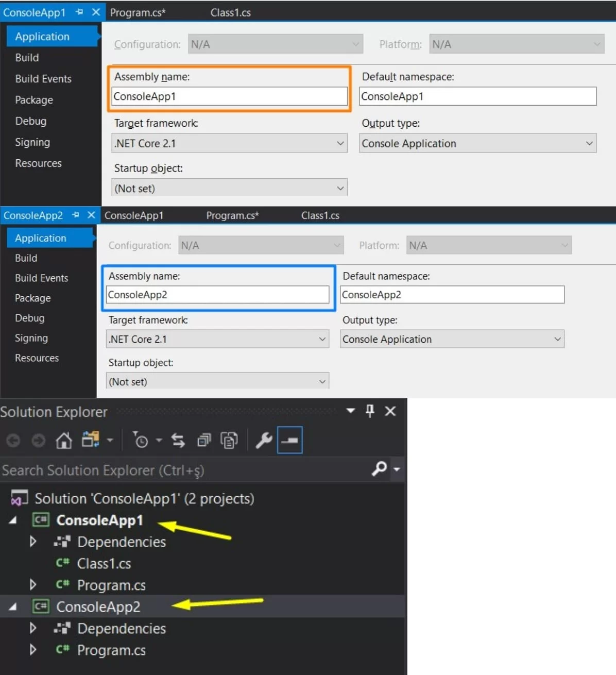Open ConsoleApp1 Target framework dropdown

tap(230, 143)
